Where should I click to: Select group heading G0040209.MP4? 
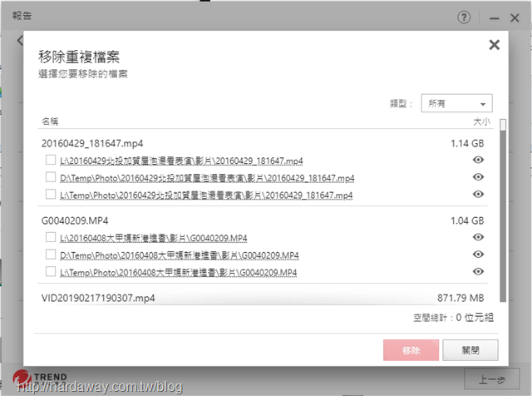(75, 220)
